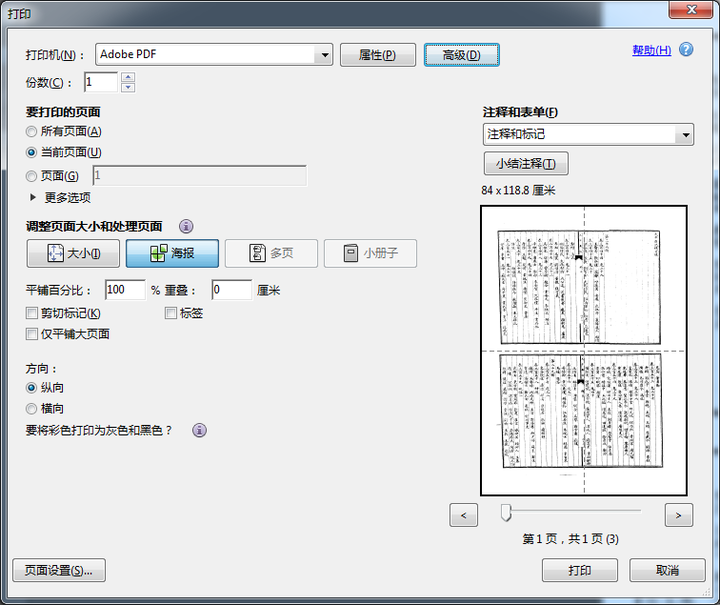This screenshot has height=605, width=720.
Task: Select the 多页 multiple pages button
Action: [x=271, y=253]
